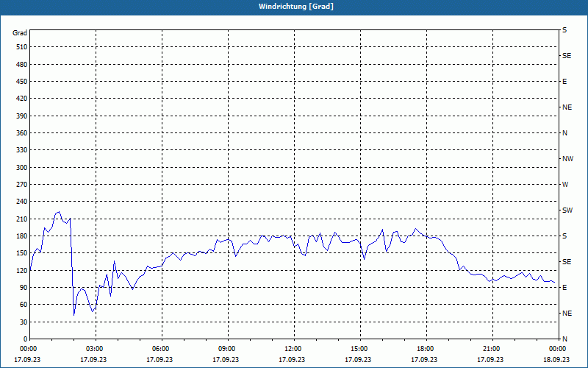Select compass label S level with 180 gridline
588x368 pixels.
[x=564, y=236]
